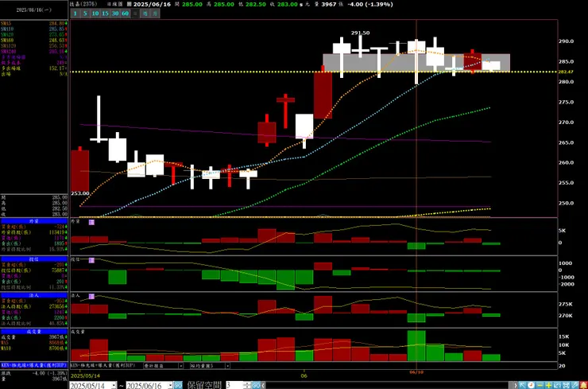Image resolution: width=588 pixels, height=389 pixels.
Task: Click the round white-and-orange toolbar icon
Action: point(531,385)
